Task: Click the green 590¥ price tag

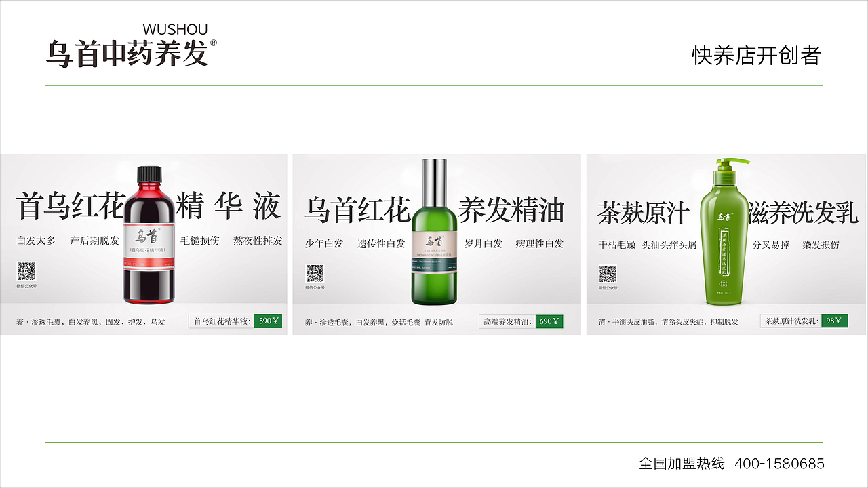Action: pos(269,321)
